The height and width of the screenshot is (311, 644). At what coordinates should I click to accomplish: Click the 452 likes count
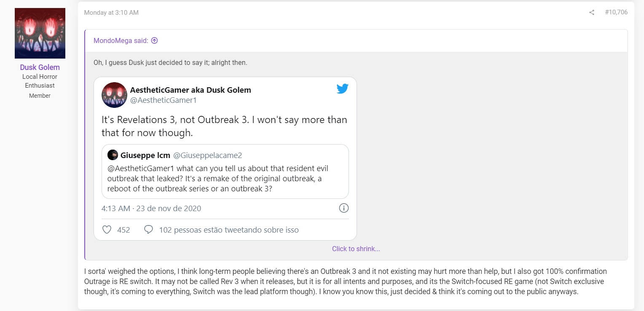coord(123,230)
